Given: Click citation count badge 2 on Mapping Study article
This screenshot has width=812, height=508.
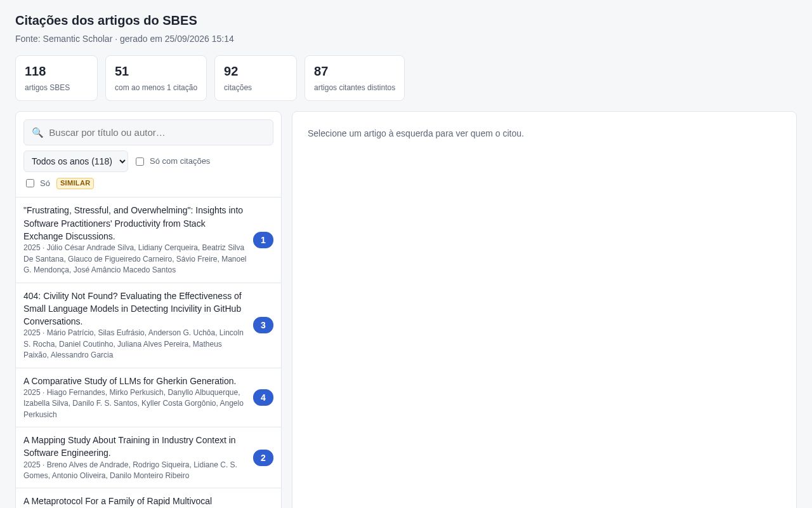Looking at the screenshot, I should (263, 458).
